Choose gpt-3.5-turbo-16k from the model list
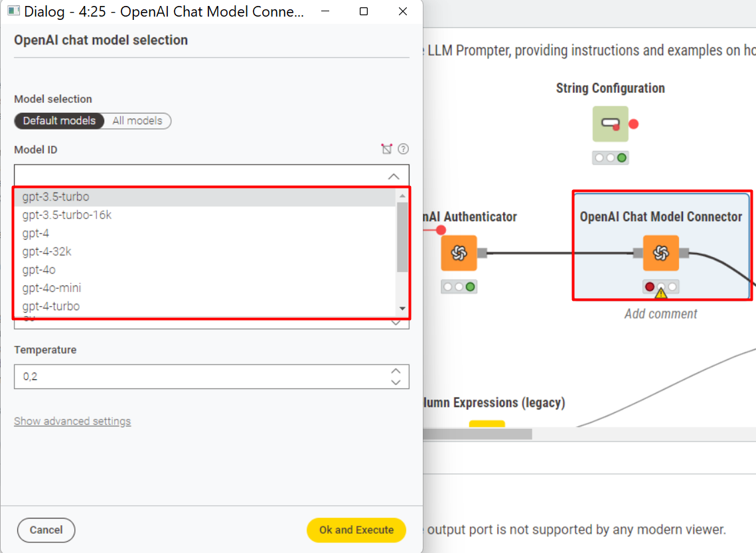 tap(205, 215)
